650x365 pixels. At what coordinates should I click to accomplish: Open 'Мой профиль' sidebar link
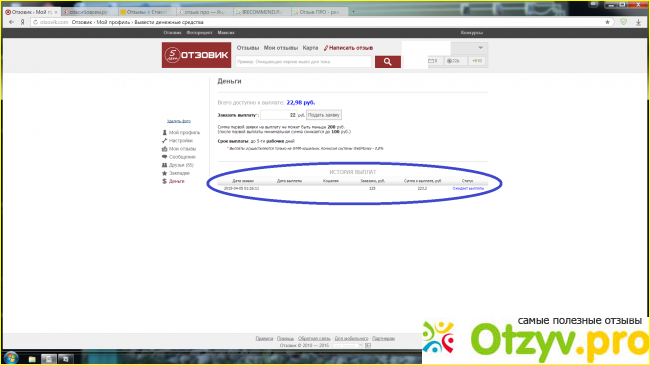tap(184, 132)
